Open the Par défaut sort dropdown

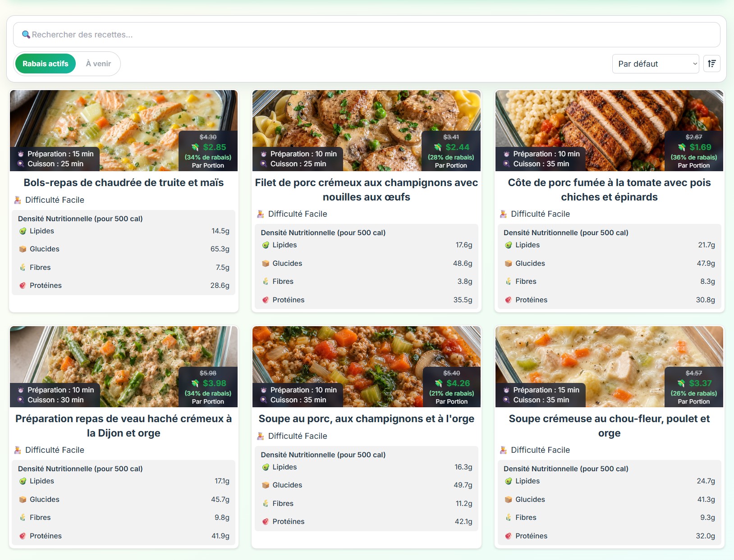coord(656,64)
